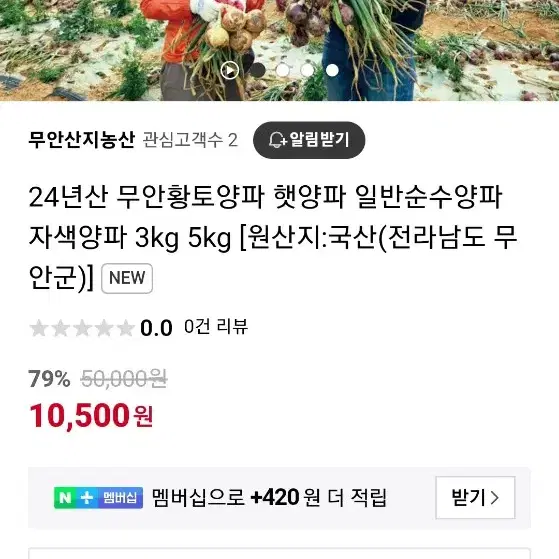Image resolution: width=559 pixels, height=559 pixels.
Task: Tap the 관심고객수 2 label
Action: 190,140
